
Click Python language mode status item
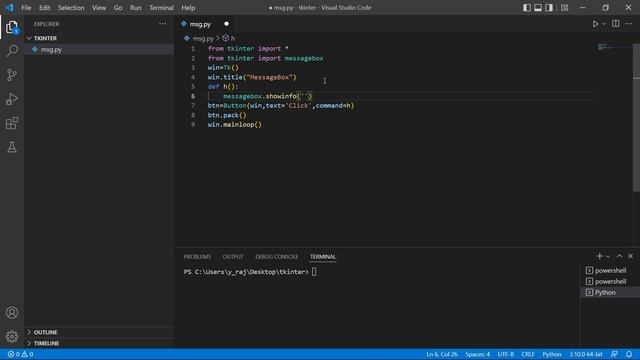point(552,354)
